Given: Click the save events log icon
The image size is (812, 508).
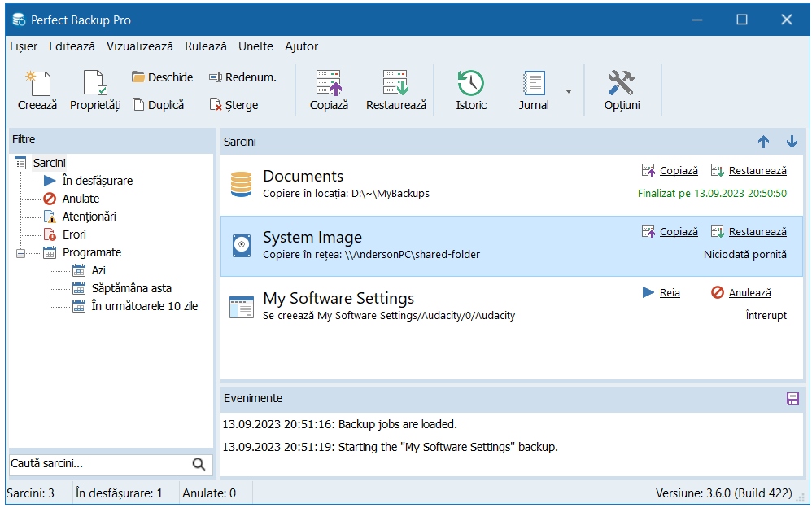Looking at the screenshot, I should pyautogui.click(x=792, y=398).
